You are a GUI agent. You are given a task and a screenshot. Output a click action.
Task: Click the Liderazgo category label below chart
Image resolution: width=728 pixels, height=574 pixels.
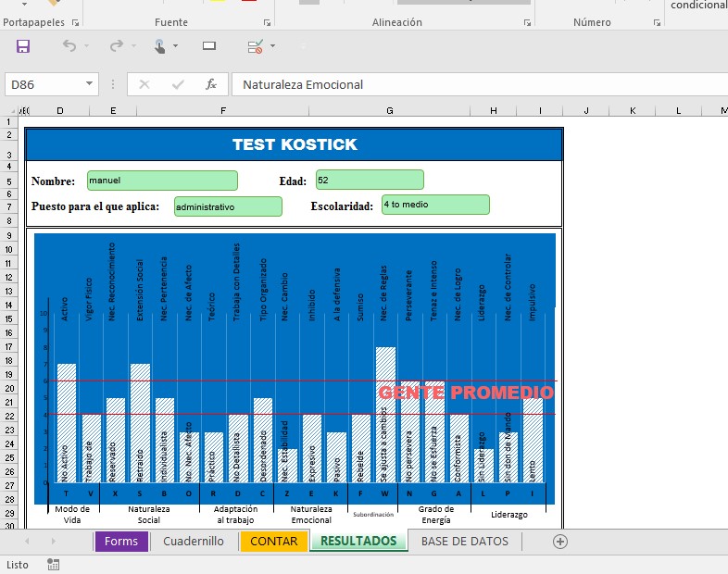tap(509, 515)
